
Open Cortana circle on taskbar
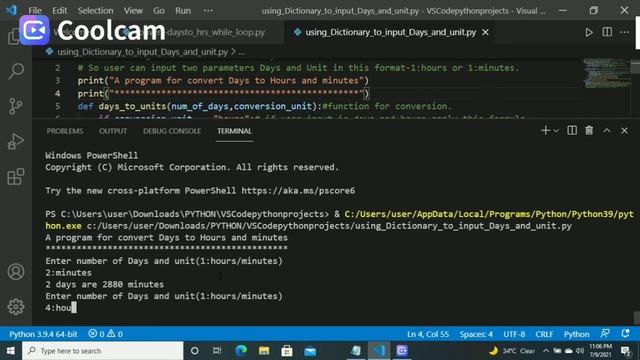point(195,351)
